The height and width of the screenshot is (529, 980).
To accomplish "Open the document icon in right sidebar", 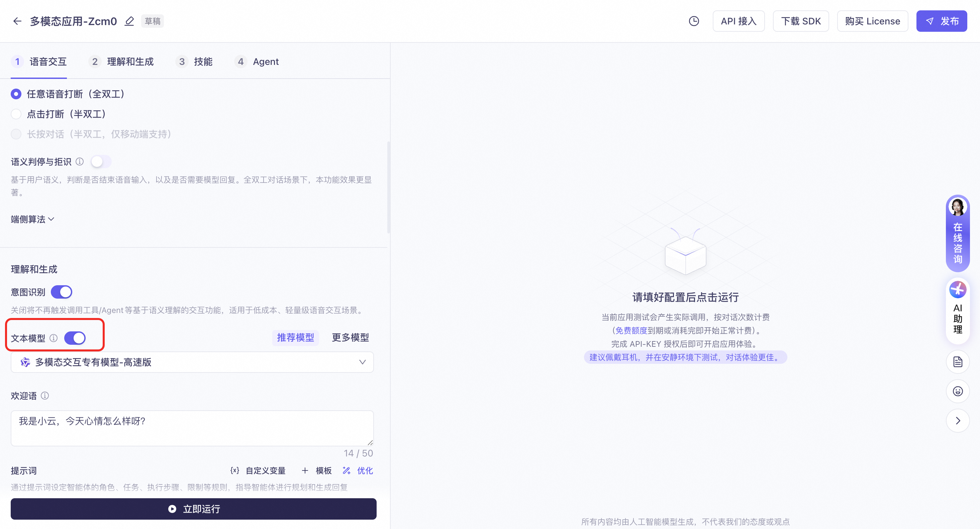I will [x=957, y=362].
